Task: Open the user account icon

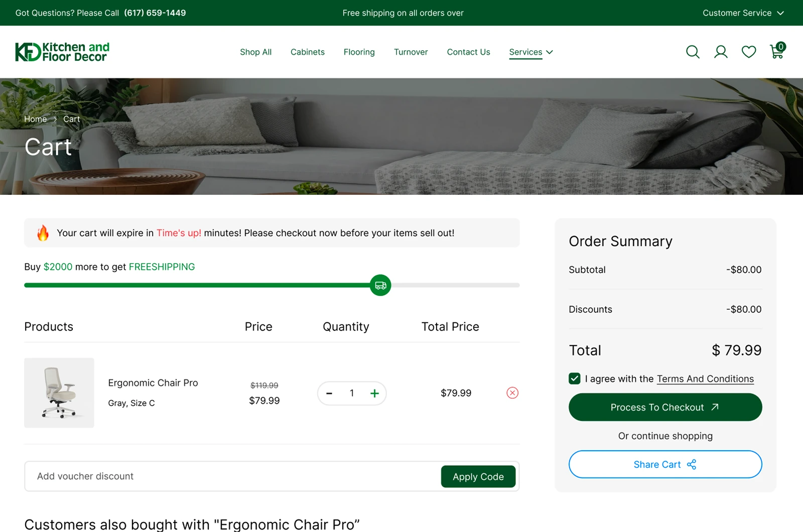Action: (721, 52)
